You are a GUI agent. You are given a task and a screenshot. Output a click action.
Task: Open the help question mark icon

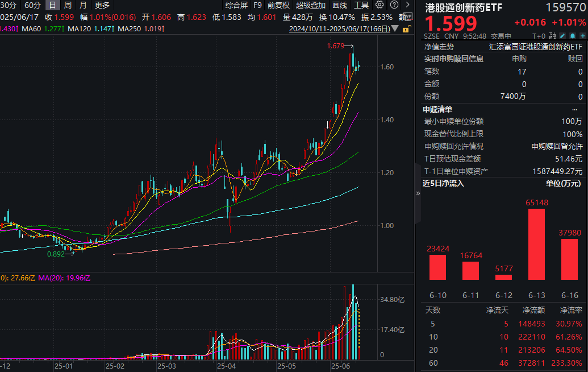click(x=395, y=5)
